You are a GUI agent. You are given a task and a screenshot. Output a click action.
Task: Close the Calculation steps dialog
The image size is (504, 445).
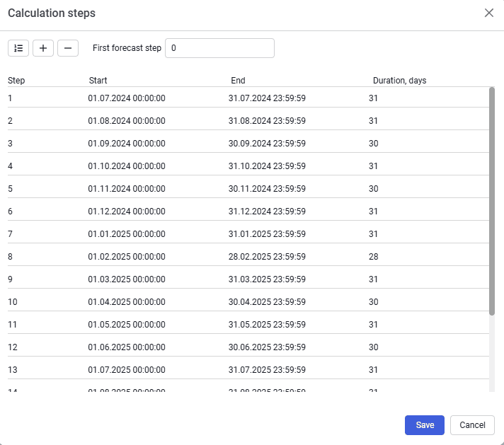tap(489, 13)
